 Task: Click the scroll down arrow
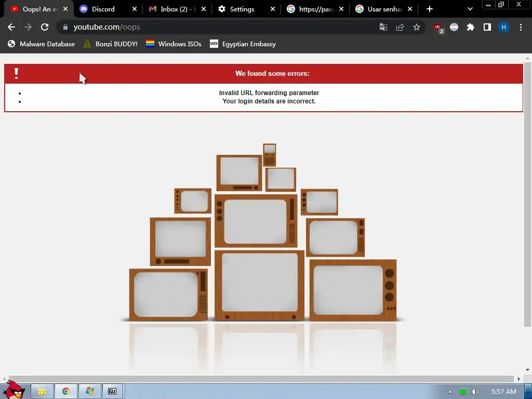(x=527, y=370)
